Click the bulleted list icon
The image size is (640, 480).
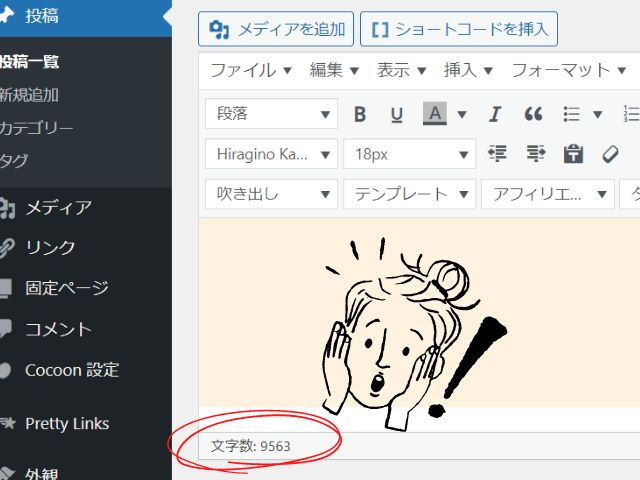pyautogui.click(x=572, y=114)
